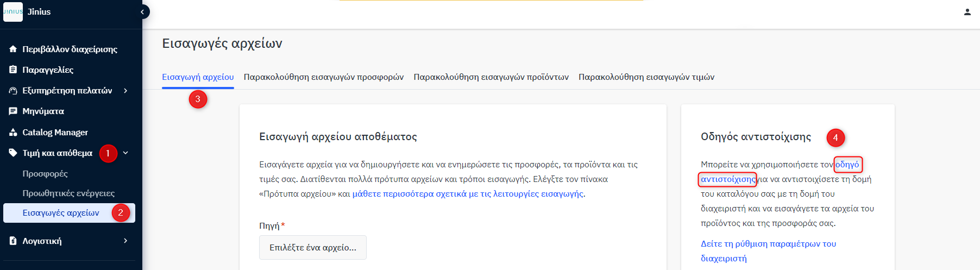This screenshot has height=270, width=980.
Task: Expand the Λογιστική submenu arrow
Action: (125, 241)
